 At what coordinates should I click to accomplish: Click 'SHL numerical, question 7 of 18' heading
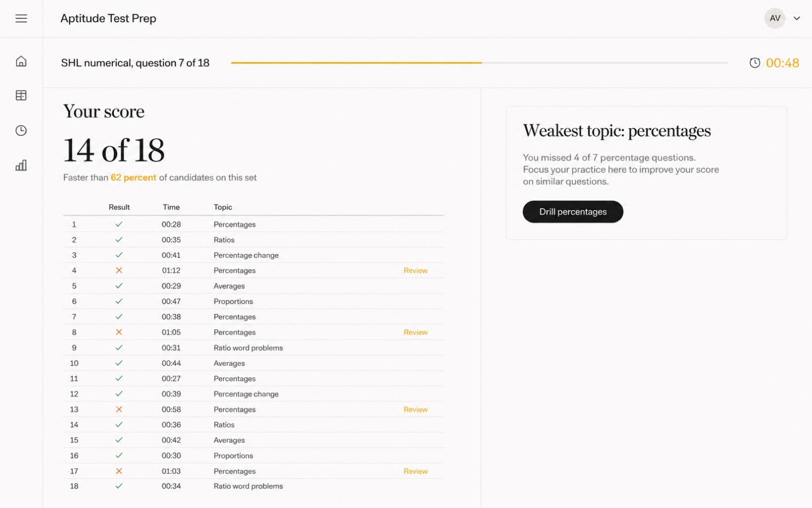(x=135, y=63)
